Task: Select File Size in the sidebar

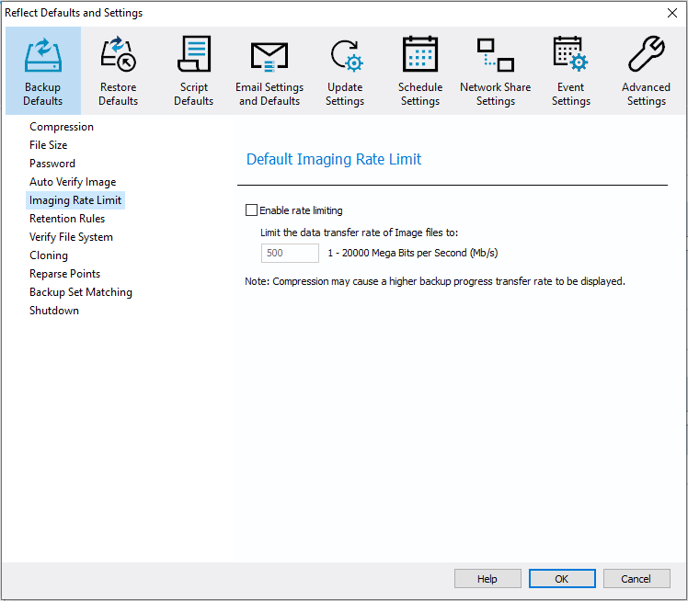Action: point(48,145)
